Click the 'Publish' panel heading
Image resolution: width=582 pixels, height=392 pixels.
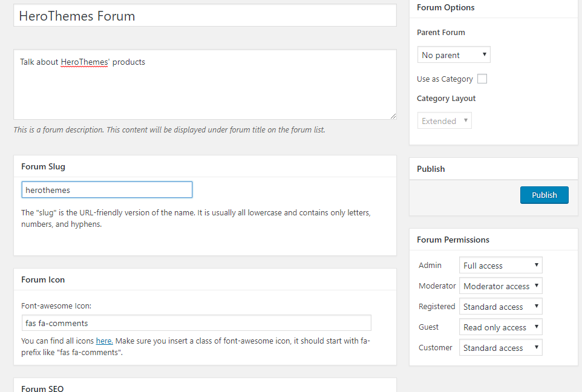[x=431, y=169]
